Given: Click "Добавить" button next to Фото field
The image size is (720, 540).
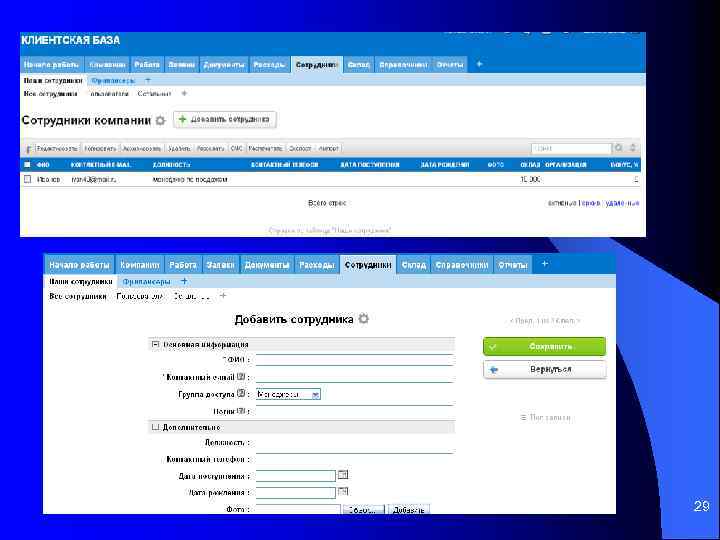Looking at the screenshot, I should (x=408, y=509).
